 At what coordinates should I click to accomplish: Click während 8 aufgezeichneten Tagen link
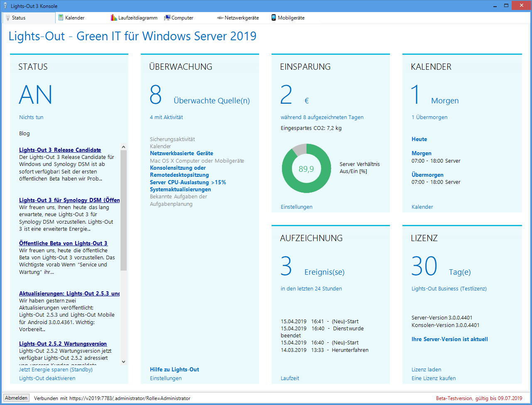click(322, 117)
